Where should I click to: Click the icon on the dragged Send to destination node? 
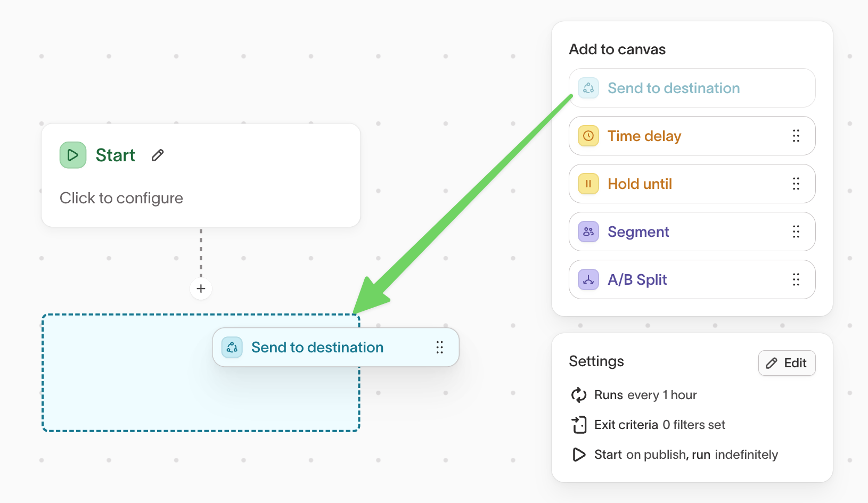(x=232, y=347)
